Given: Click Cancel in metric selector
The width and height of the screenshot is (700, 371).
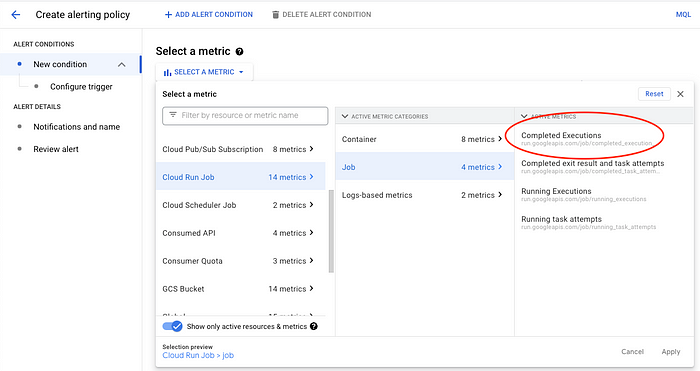Looking at the screenshot, I should point(632,352).
